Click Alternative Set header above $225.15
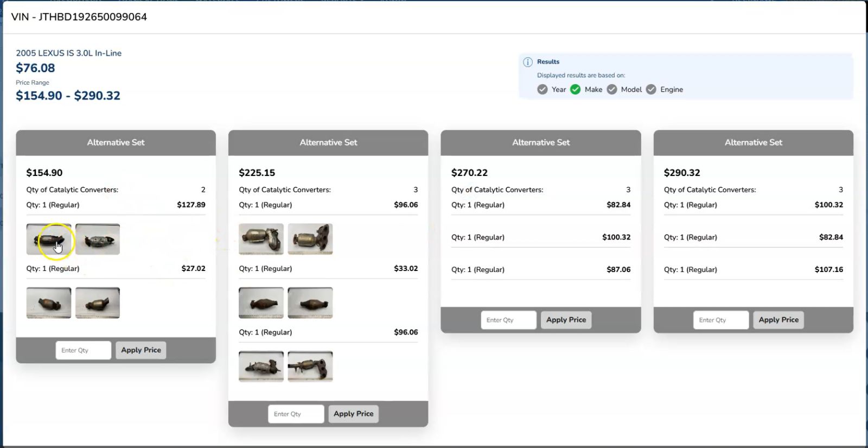 click(x=328, y=142)
